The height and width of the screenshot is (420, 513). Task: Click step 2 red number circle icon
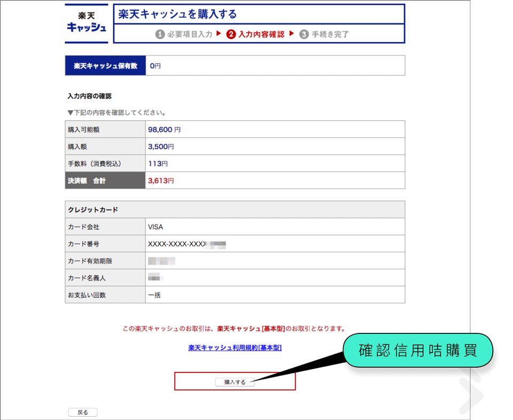231,34
